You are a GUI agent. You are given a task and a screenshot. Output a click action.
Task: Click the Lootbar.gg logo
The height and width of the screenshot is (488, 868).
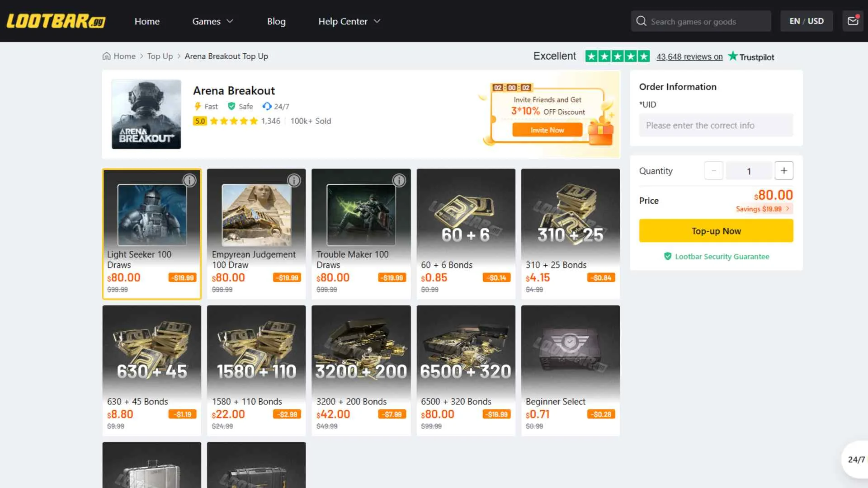56,21
